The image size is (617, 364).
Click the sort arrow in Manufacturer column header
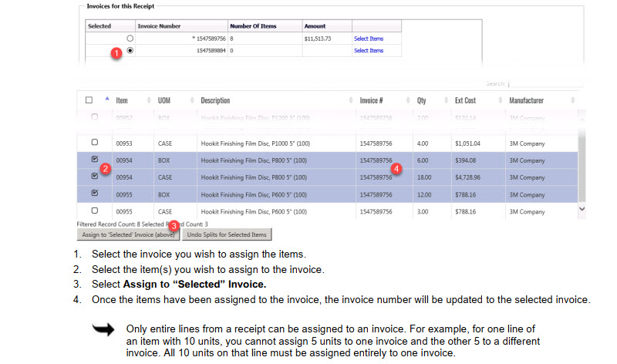(x=571, y=100)
